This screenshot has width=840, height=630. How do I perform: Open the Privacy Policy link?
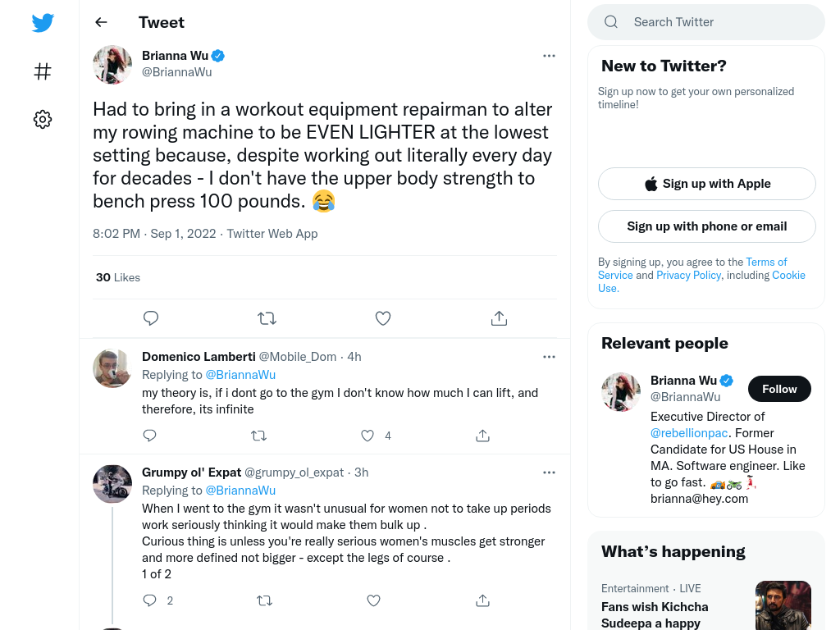pyautogui.click(x=688, y=275)
